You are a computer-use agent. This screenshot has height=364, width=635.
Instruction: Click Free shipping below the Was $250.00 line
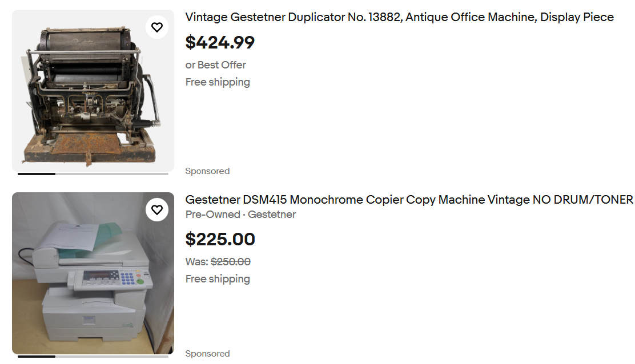[218, 279]
